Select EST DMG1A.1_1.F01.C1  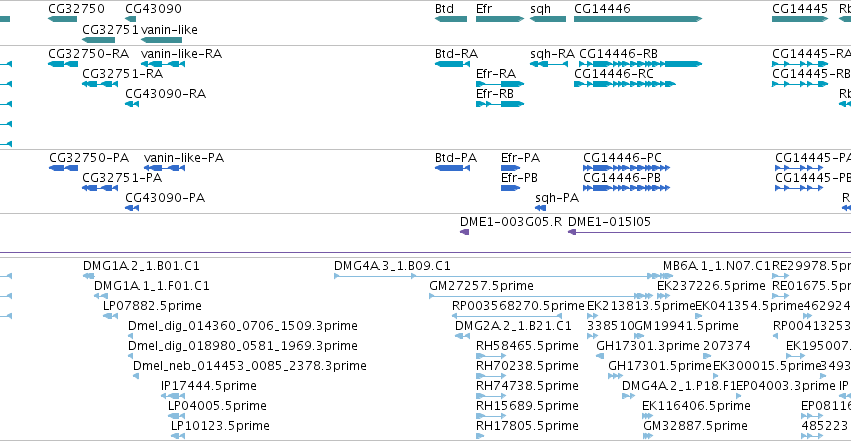[x=100, y=296]
